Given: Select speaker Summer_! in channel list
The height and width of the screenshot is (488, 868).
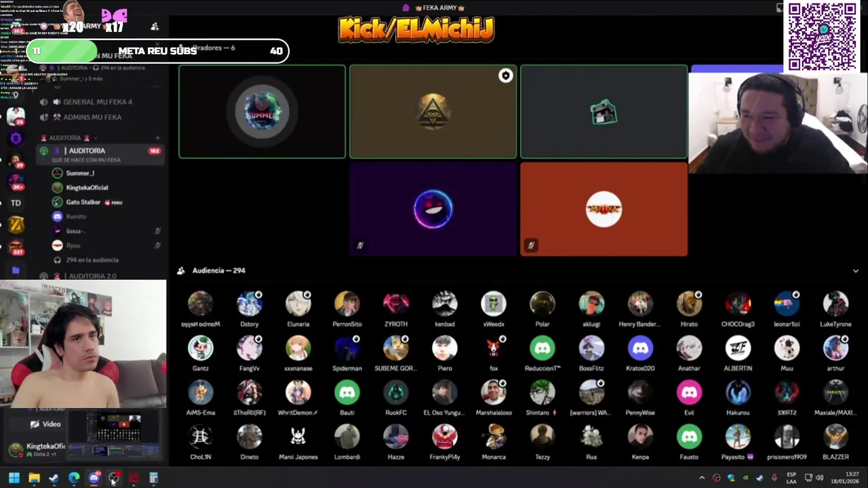Looking at the screenshot, I should 80,173.
